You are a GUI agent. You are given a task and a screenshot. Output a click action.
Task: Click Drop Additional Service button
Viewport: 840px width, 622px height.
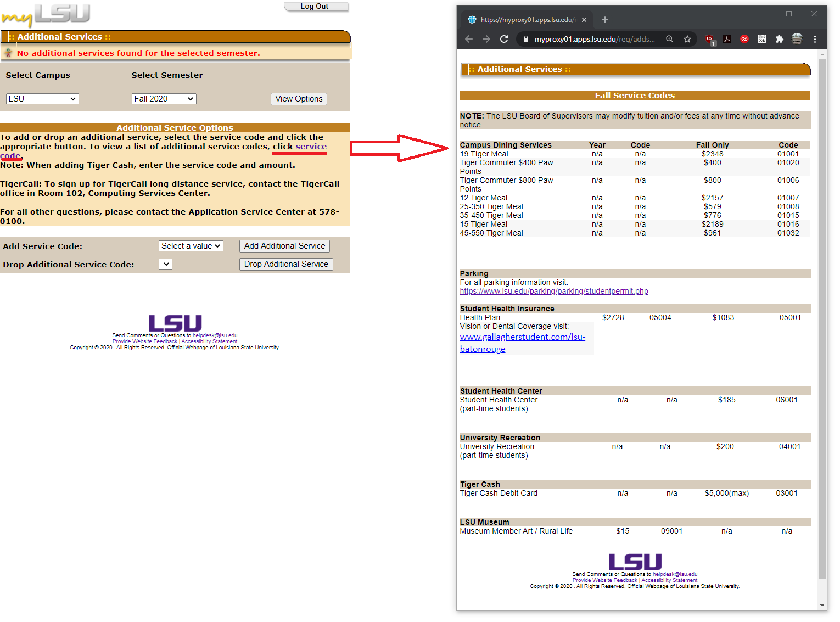[x=286, y=264]
